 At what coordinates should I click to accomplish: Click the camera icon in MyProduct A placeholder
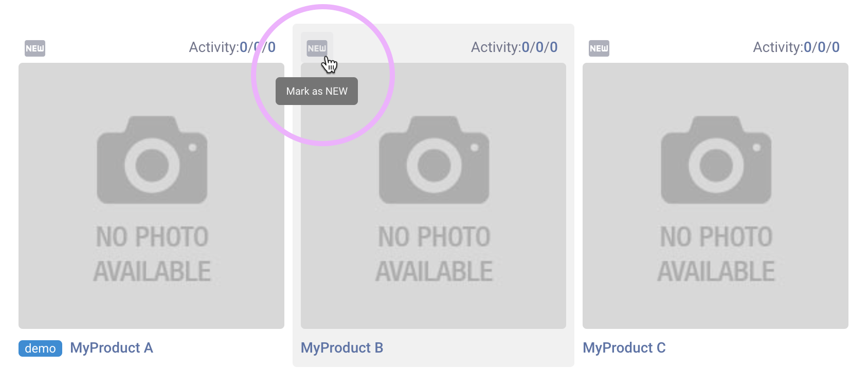[x=152, y=161]
